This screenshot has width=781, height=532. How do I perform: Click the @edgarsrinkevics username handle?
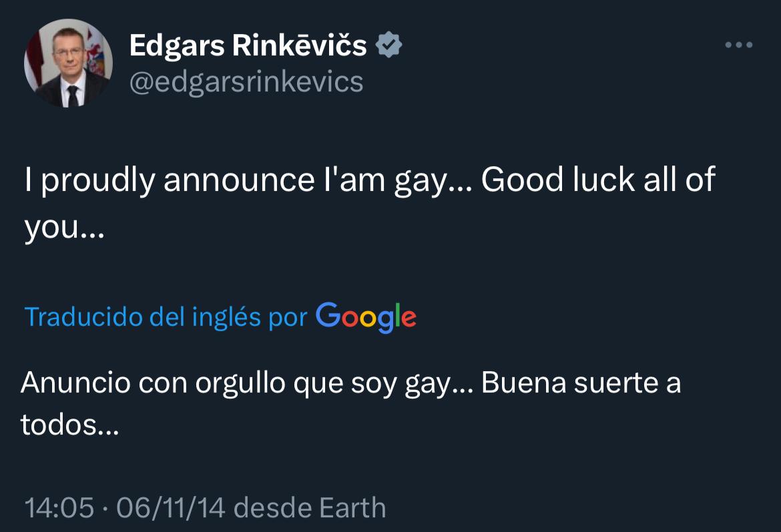coord(247,81)
